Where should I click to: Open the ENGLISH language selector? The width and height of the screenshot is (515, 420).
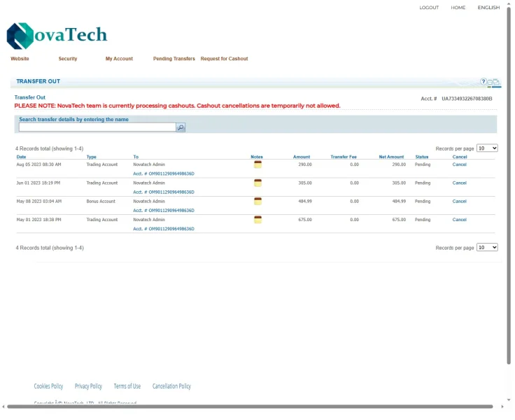pos(488,8)
